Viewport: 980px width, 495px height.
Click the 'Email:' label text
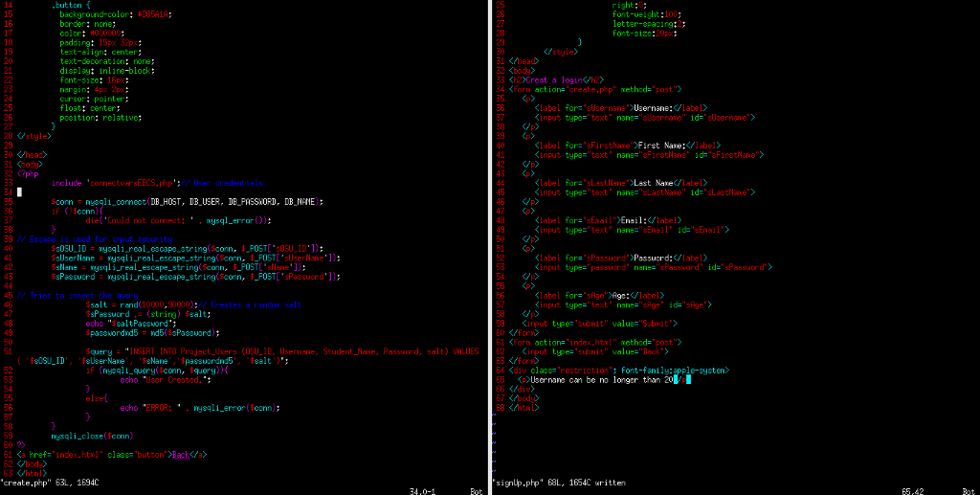point(635,220)
